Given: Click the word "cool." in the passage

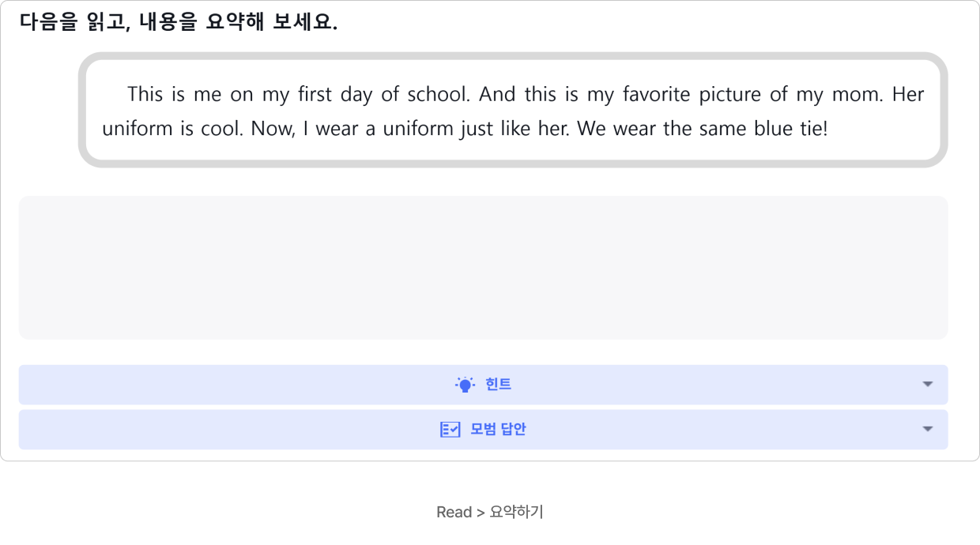Looking at the screenshot, I should coord(221,129).
